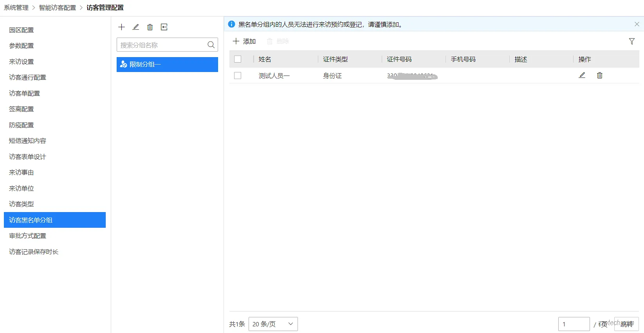This screenshot has width=644, height=333.
Task: Click the 姓名 column header
Action: pos(265,59)
